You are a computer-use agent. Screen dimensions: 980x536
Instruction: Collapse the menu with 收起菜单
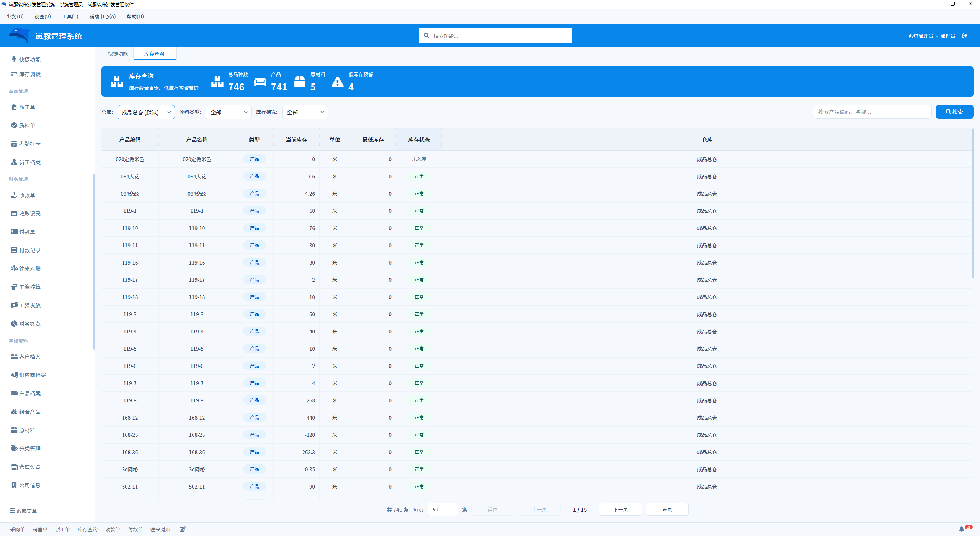coord(23,511)
